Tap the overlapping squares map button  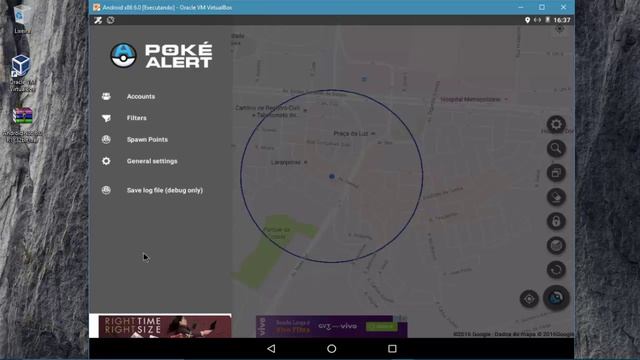[x=556, y=173]
